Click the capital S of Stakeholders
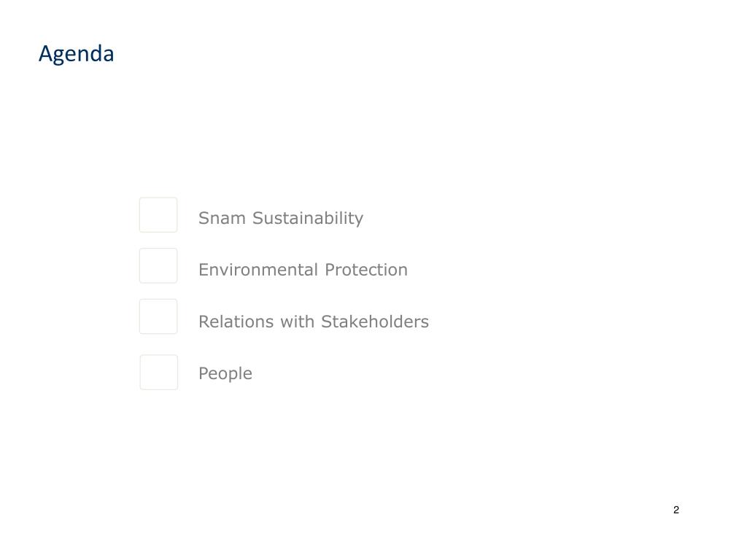 326,322
